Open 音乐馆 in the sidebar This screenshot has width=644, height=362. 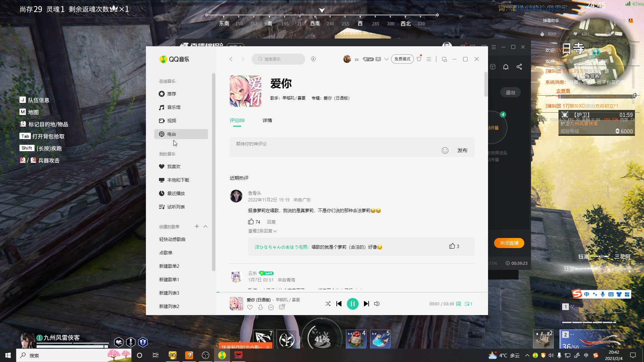point(181,107)
